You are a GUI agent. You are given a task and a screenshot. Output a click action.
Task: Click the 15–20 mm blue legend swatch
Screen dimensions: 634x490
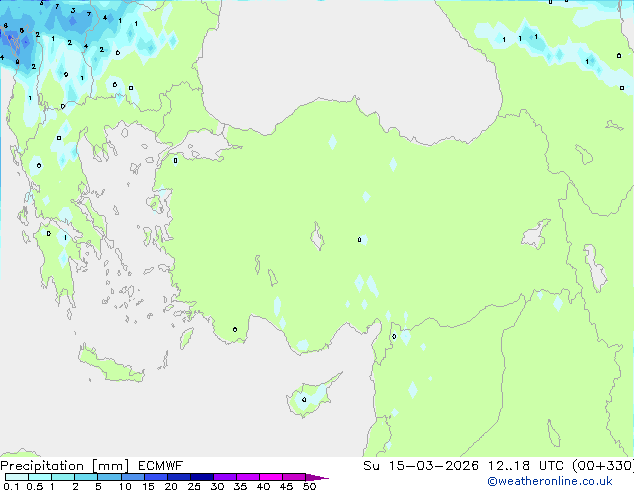click(x=156, y=477)
